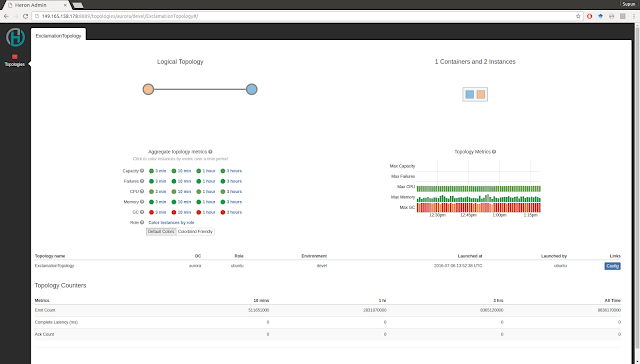Click the help icon next to Failures
The image size is (640, 364).
coord(142,181)
